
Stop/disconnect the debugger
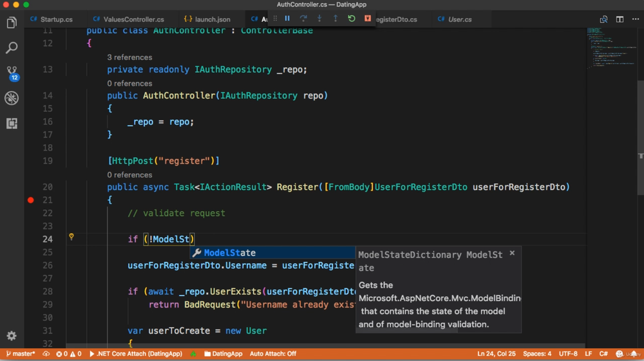(368, 19)
